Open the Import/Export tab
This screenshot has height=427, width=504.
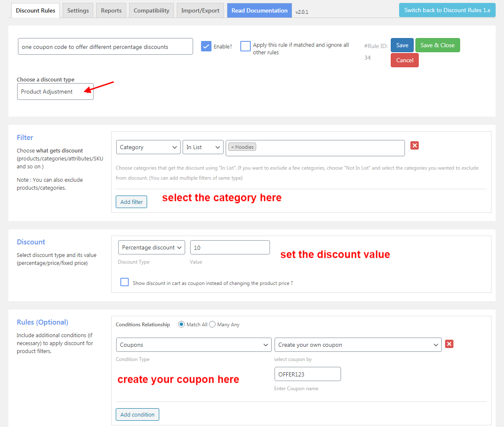coord(200,10)
